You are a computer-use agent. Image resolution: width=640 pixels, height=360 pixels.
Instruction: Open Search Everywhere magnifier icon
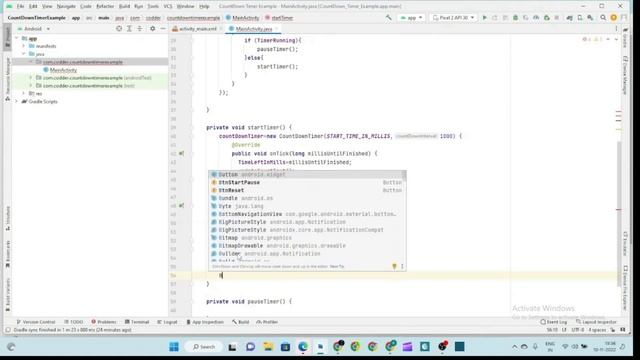603,18
